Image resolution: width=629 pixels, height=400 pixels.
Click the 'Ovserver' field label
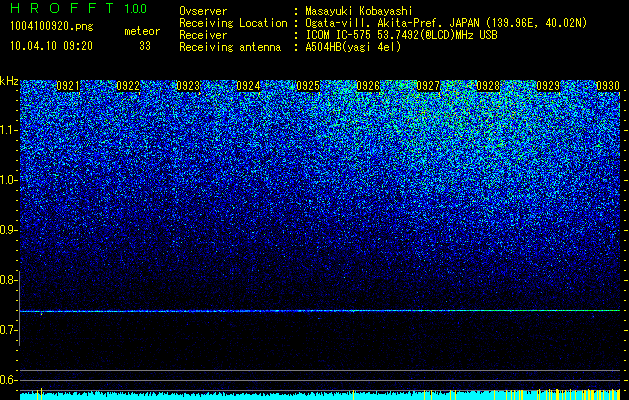pyautogui.click(x=203, y=11)
